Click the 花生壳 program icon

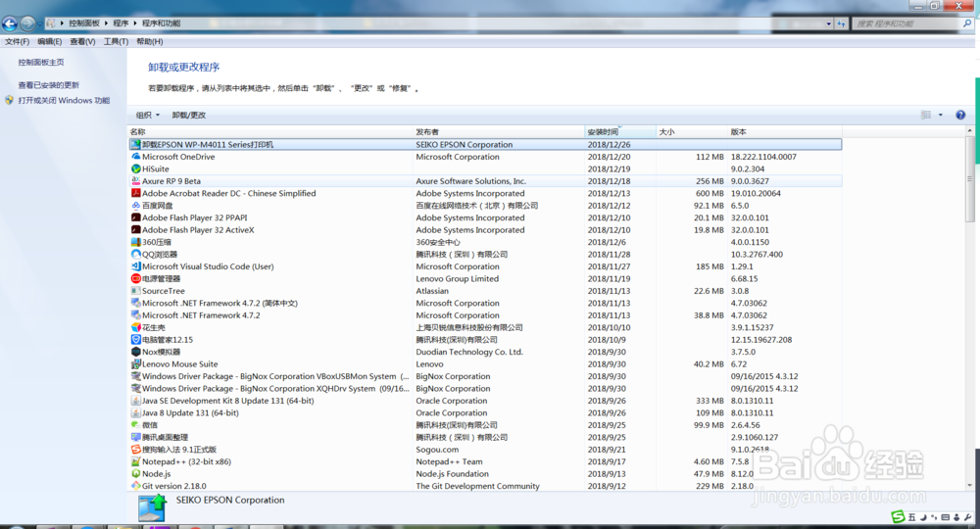[135, 327]
